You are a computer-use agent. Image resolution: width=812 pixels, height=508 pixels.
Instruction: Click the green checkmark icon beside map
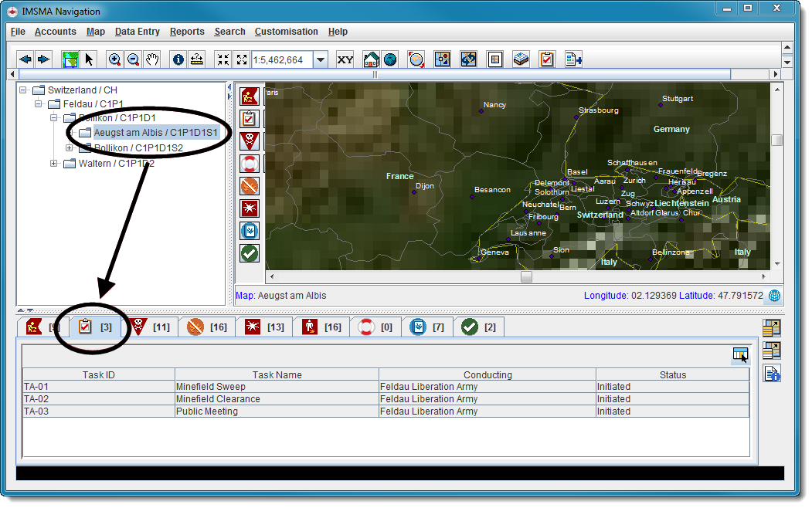[x=250, y=253]
